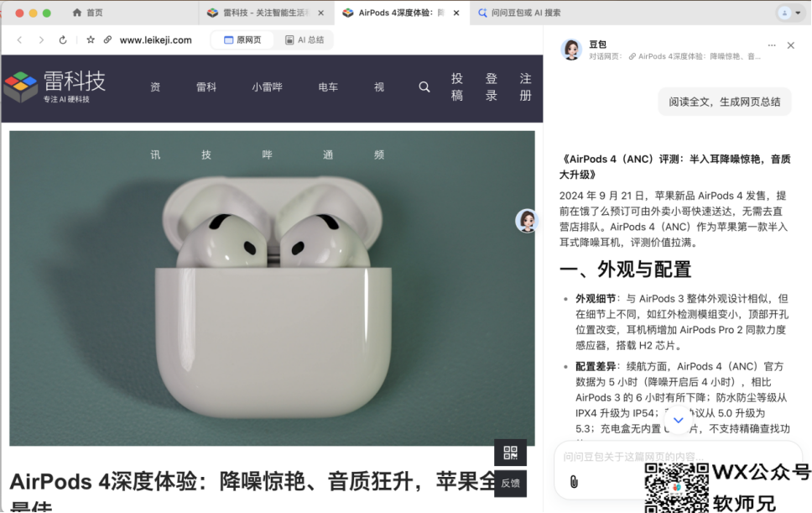Open the user profile dropdown
This screenshot has height=513, width=812.
[x=790, y=13]
